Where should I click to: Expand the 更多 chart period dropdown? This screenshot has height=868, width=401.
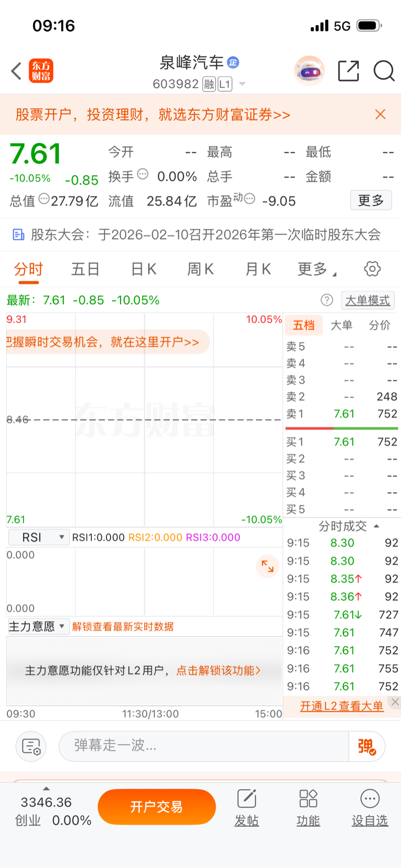[317, 269]
